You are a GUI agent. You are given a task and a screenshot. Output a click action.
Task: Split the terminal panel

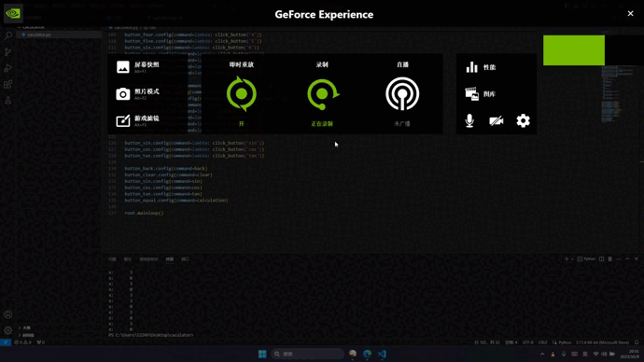(602, 259)
